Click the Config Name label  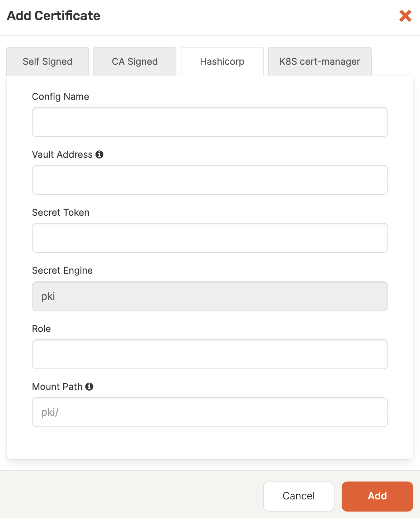point(60,96)
